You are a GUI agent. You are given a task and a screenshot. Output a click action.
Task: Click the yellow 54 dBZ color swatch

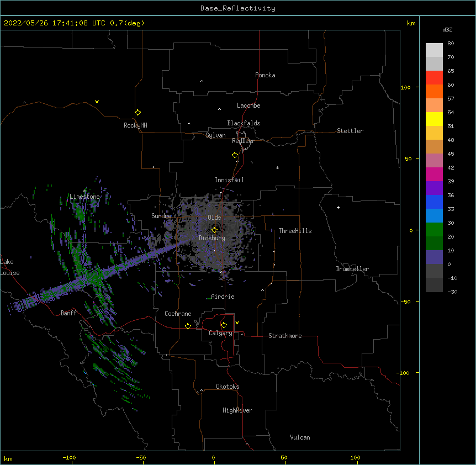click(x=434, y=119)
